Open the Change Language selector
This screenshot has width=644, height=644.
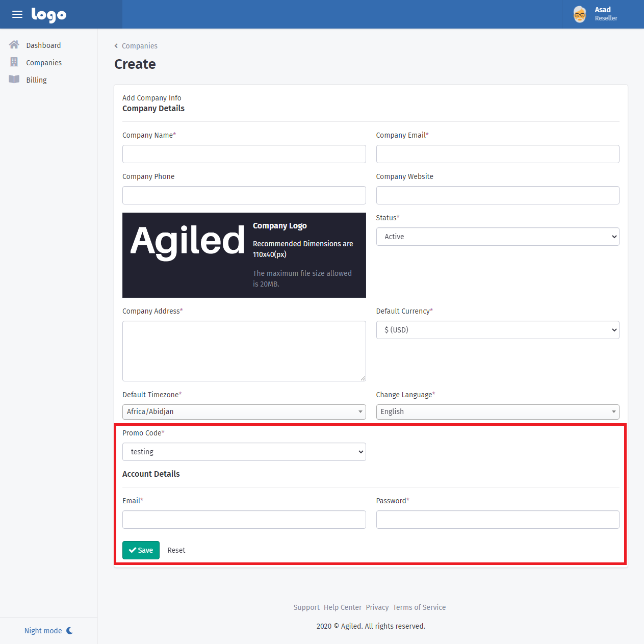pyautogui.click(x=497, y=411)
